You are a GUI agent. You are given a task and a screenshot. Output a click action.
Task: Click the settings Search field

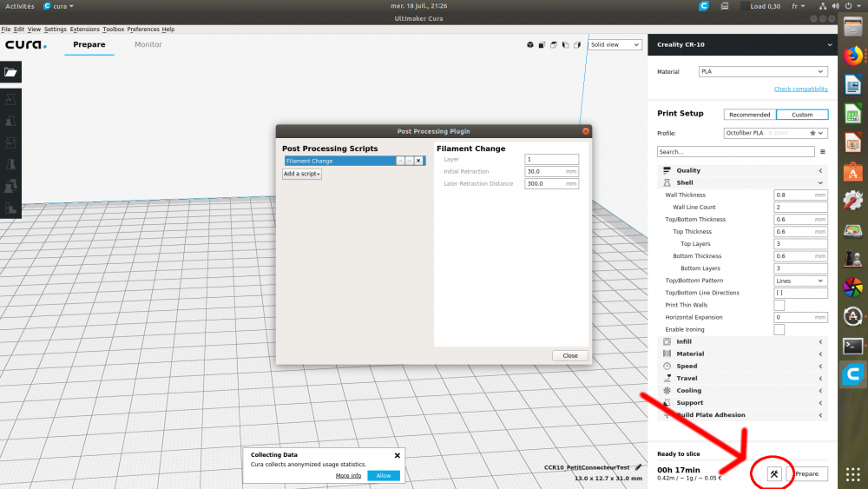[x=736, y=152]
